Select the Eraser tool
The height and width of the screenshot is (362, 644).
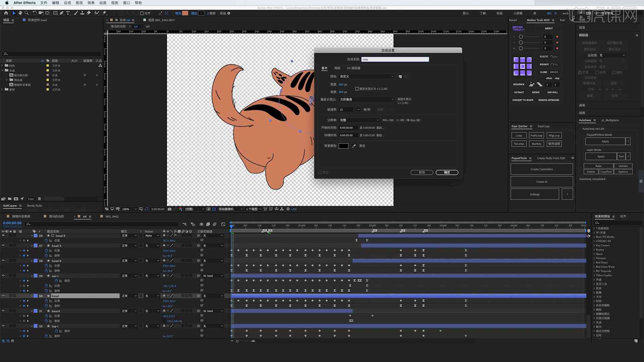[x=89, y=13]
